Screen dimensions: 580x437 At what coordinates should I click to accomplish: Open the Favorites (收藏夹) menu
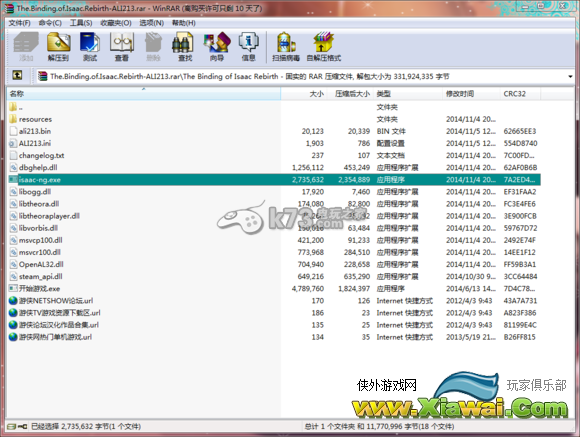click(116, 23)
